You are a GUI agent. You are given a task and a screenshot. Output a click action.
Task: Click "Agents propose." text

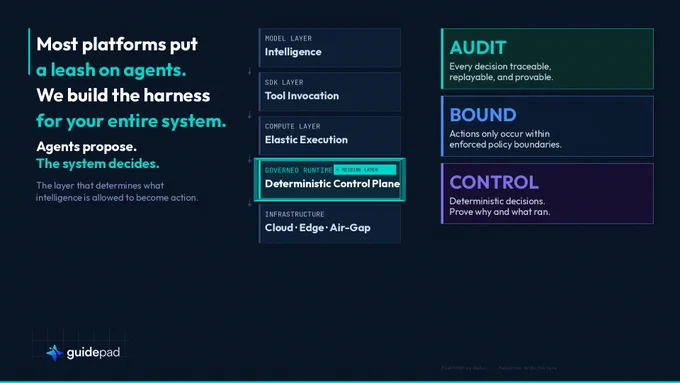point(86,147)
